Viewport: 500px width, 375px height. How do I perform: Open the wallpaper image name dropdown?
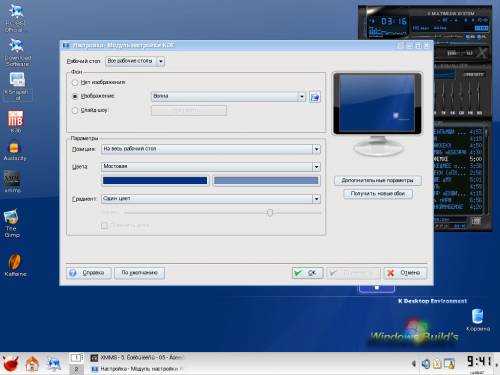pos(228,97)
